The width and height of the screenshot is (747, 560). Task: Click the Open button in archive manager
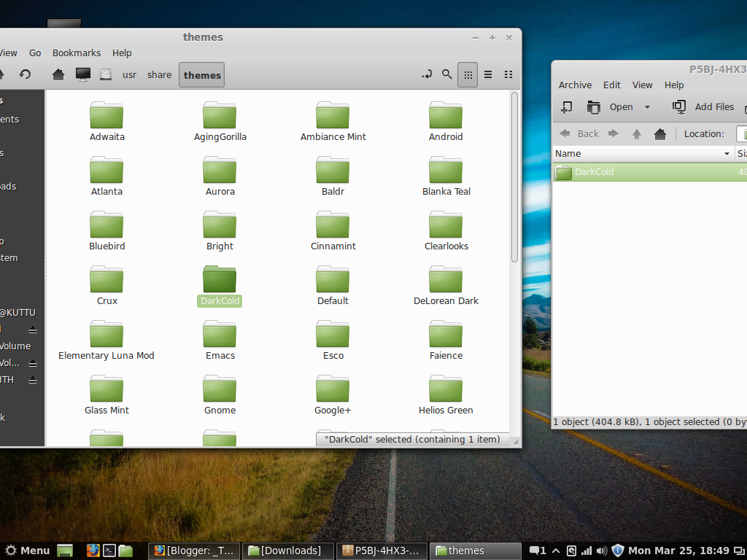[620, 106]
